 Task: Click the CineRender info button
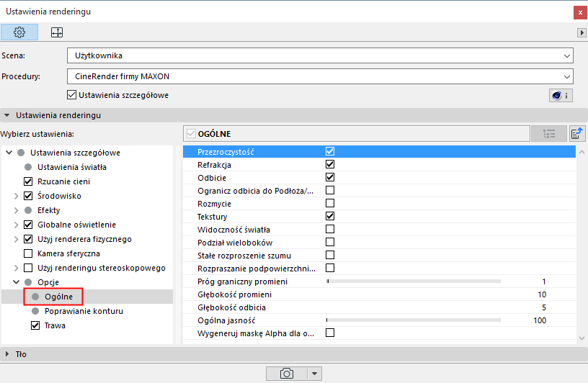pyautogui.click(x=561, y=96)
